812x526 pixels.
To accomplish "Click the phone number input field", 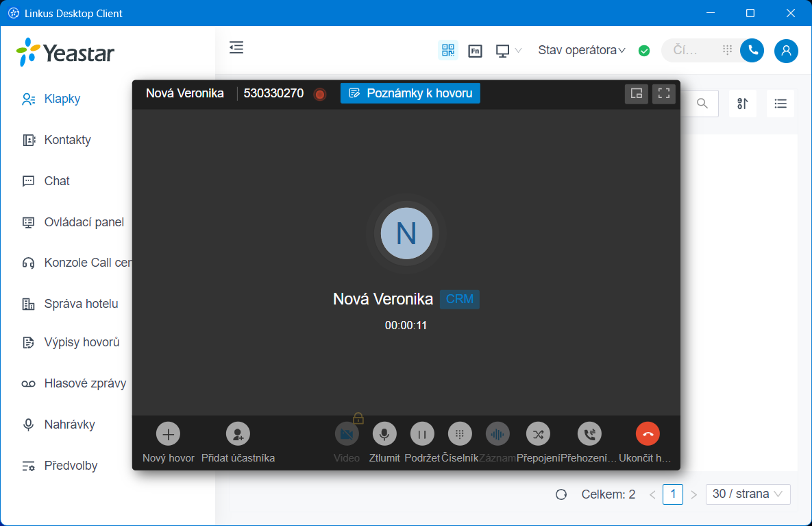I will (x=692, y=50).
